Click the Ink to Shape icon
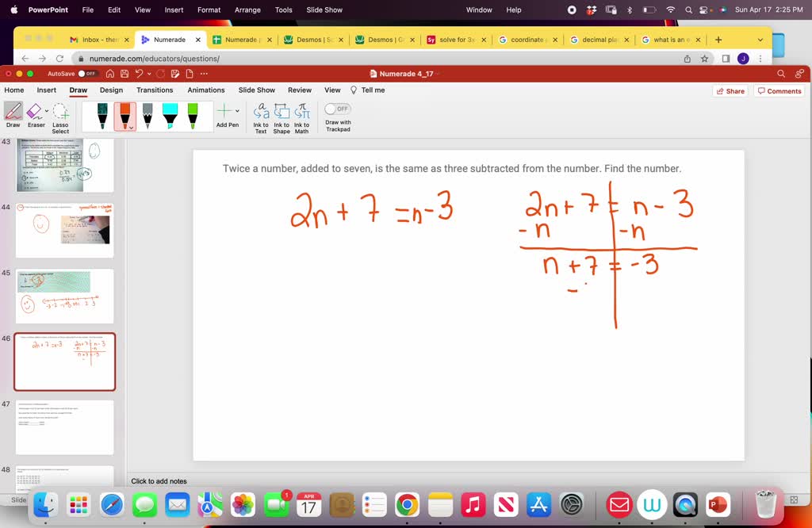The image size is (812, 528). pos(282,116)
